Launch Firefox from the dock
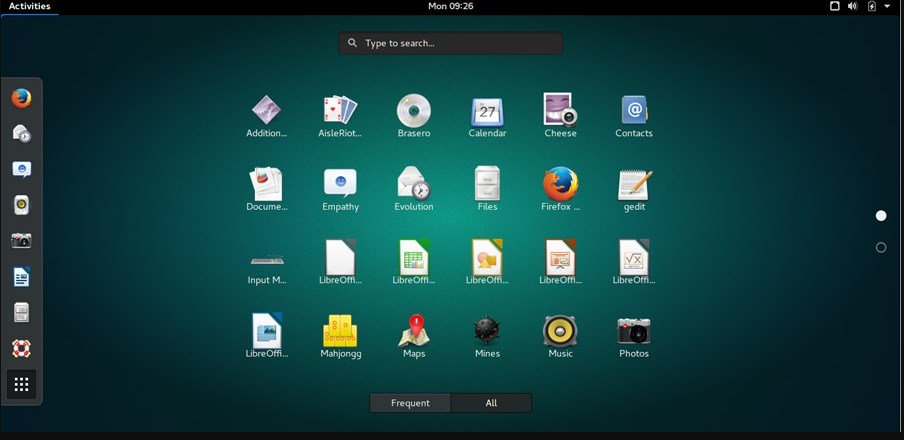 pyautogui.click(x=21, y=98)
